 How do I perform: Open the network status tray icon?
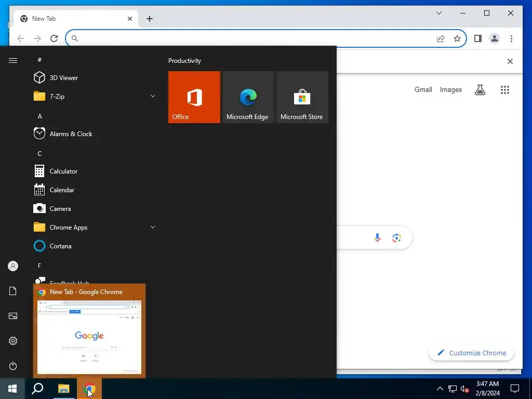(453, 389)
